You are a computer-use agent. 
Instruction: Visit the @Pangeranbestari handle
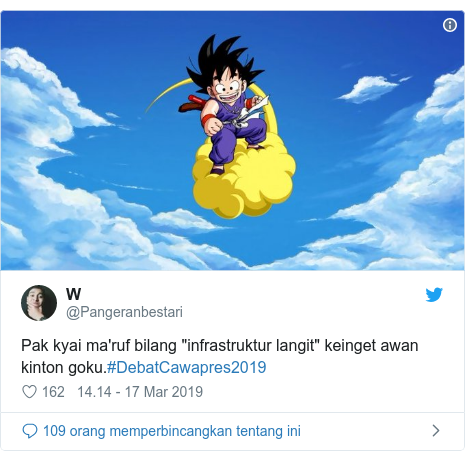point(124,312)
